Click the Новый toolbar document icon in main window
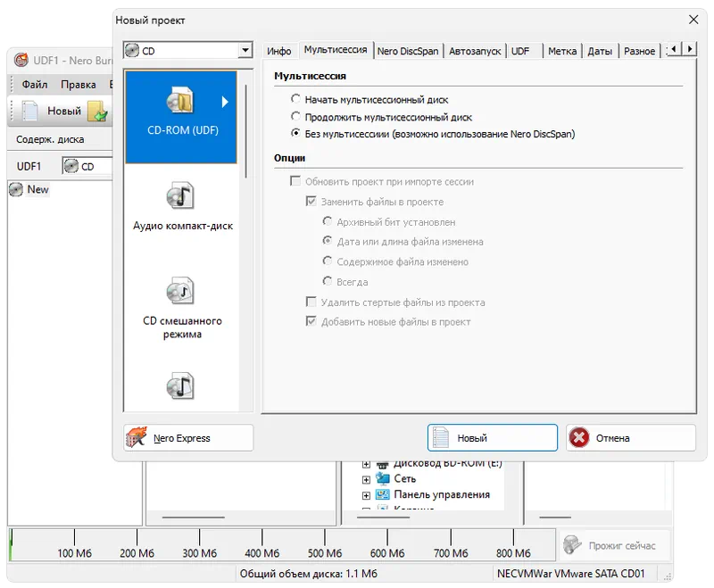This screenshot has width=714, height=588. point(30,111)
